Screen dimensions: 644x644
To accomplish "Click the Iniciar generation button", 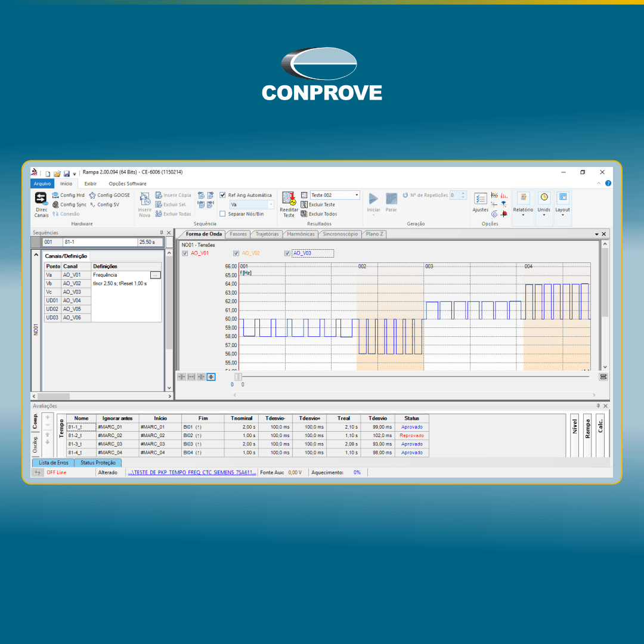I will pyautogui.click(x=373, y=199).
